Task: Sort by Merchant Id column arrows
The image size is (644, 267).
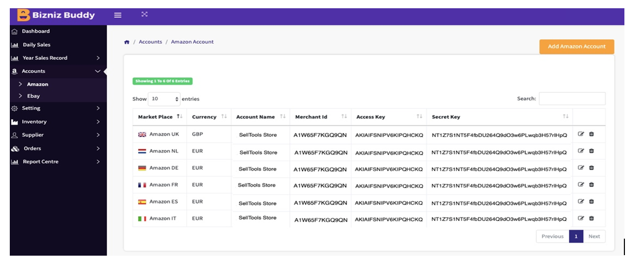Action: [344, 116]
